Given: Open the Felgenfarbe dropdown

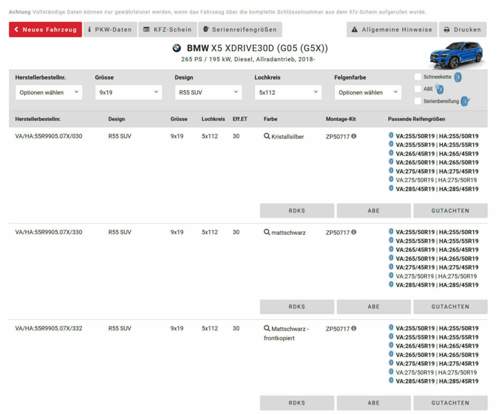Looking at the screenshot, I should (368, 92).
